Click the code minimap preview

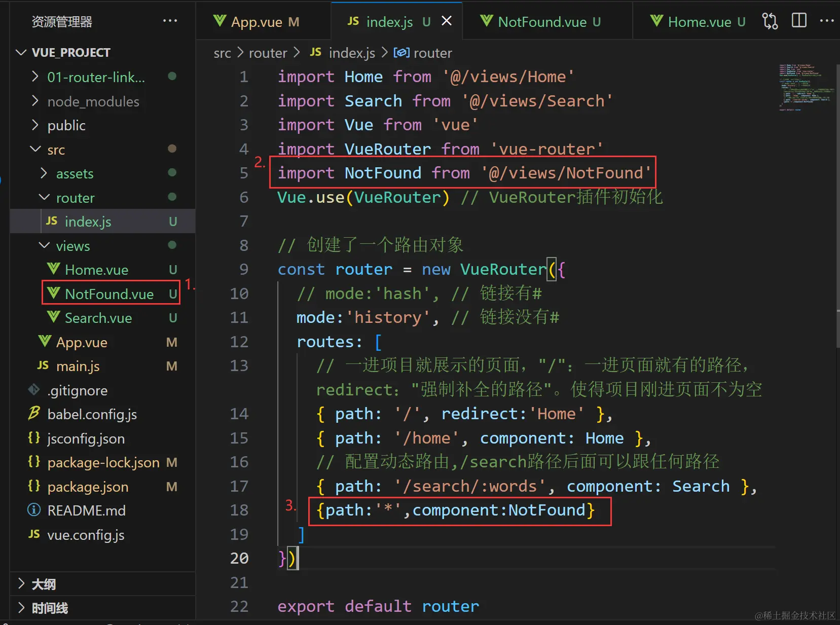point(806,87)
